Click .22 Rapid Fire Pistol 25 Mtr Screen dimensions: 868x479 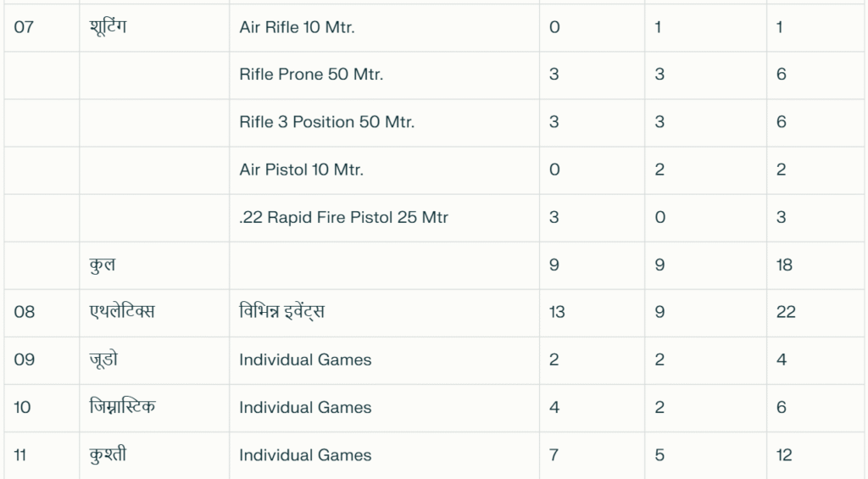click(343, 217)
